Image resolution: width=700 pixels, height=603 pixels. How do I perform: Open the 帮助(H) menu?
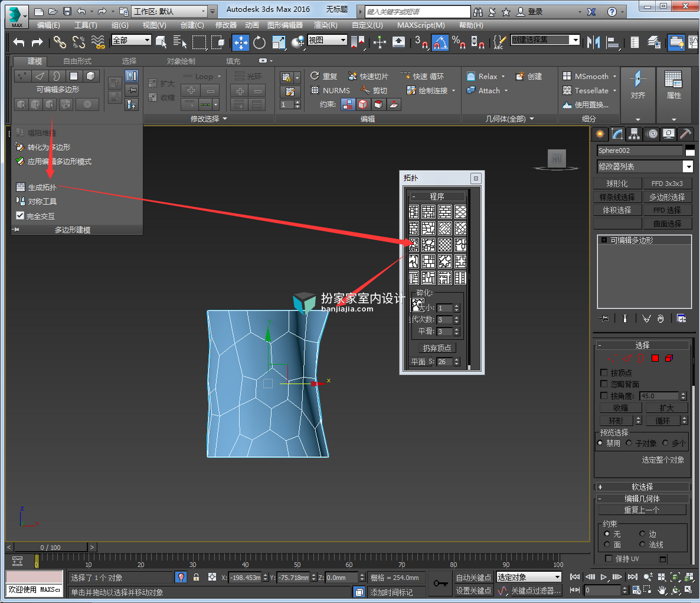click(x=471, y=25)
